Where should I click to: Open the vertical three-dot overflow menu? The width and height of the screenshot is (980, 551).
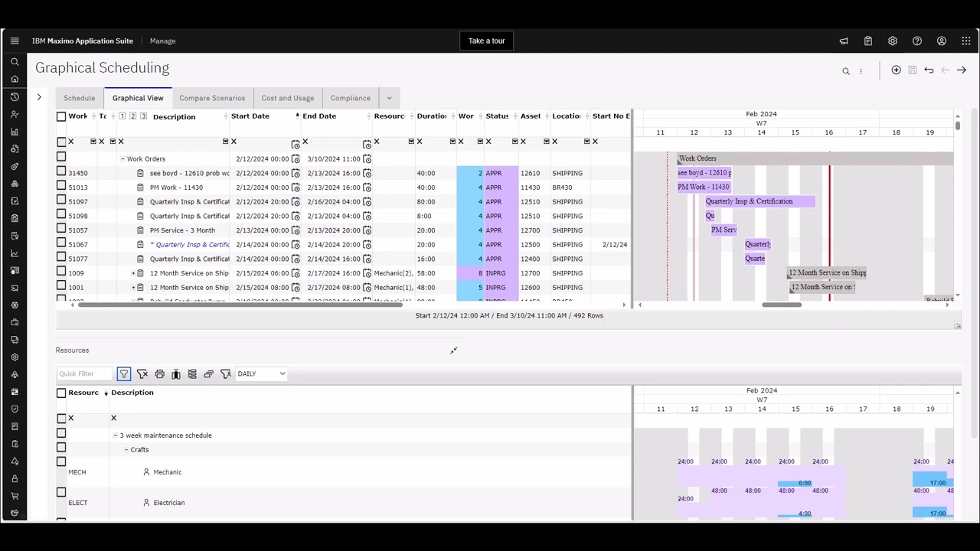pyautogui.click(x=861, y=71)
